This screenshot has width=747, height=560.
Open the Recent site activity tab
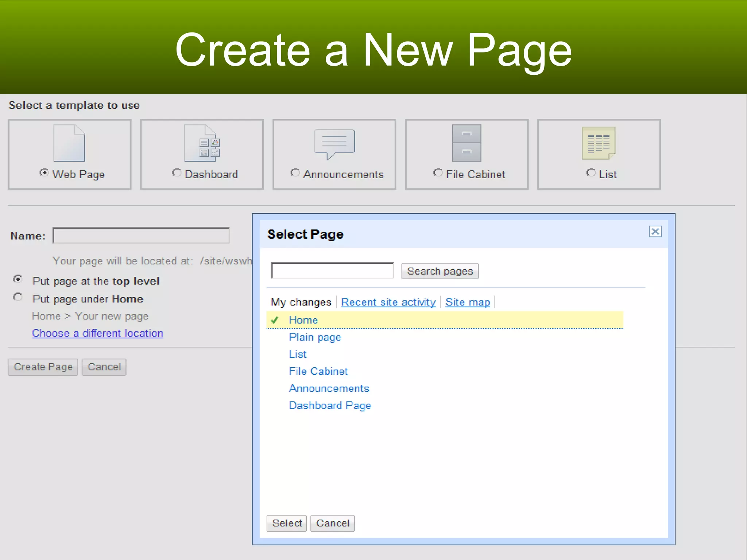388,302
